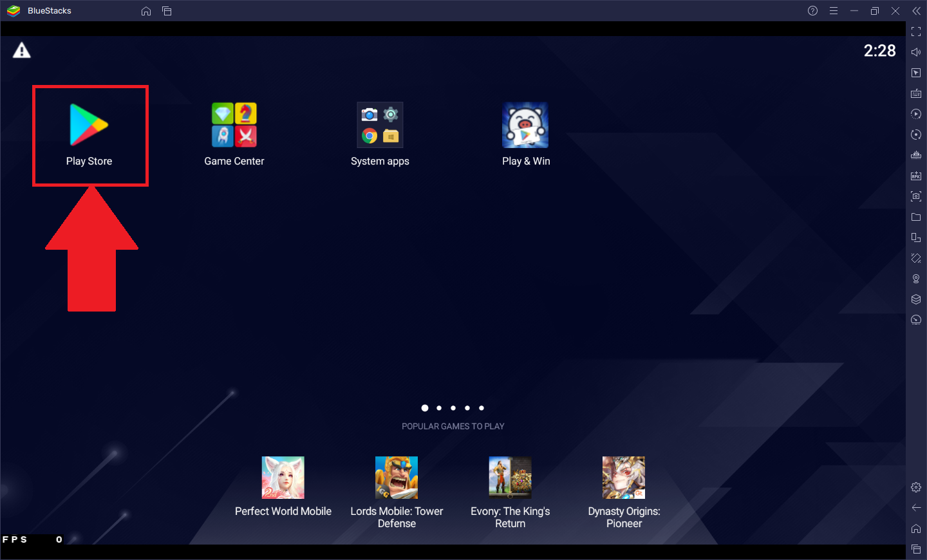Open Lords Mobile: Tower Defense
Viewport: 927px width, 560px height.
396,477
